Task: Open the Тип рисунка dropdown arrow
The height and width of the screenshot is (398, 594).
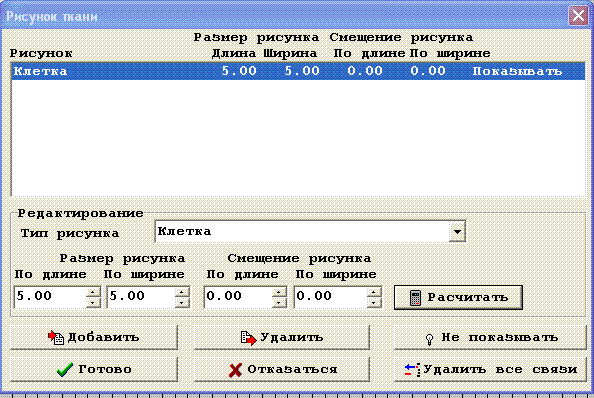Action: 457,231
